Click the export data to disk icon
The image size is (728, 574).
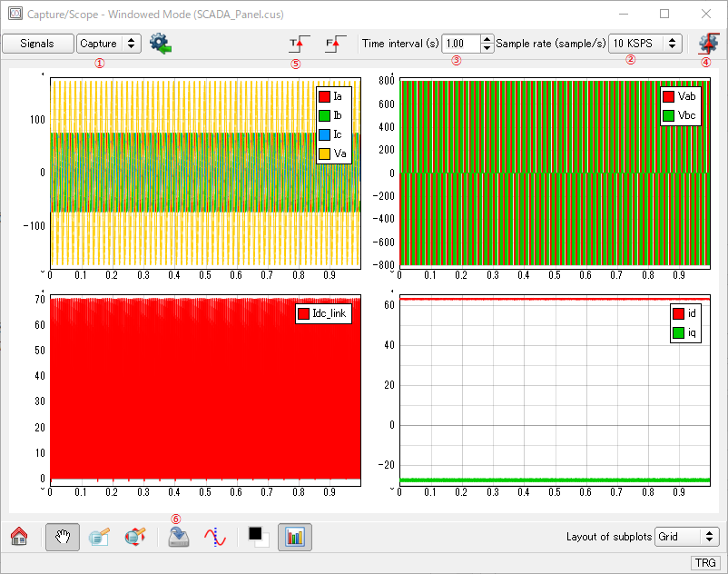[179, 537]
